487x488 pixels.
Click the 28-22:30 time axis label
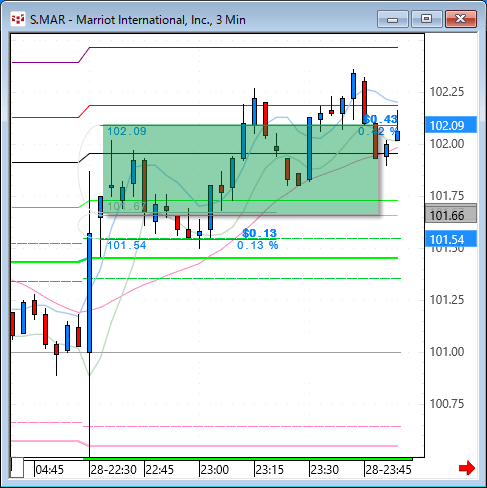[113, 470]
